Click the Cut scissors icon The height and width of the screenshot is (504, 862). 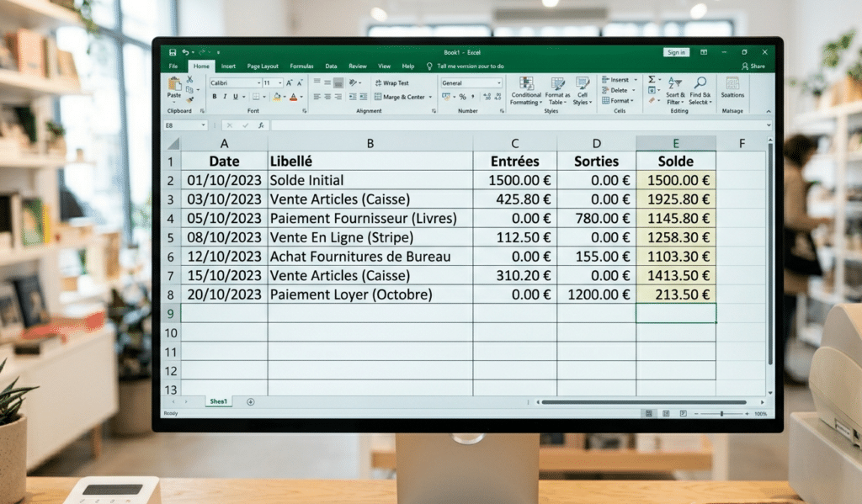pos(190,79)
